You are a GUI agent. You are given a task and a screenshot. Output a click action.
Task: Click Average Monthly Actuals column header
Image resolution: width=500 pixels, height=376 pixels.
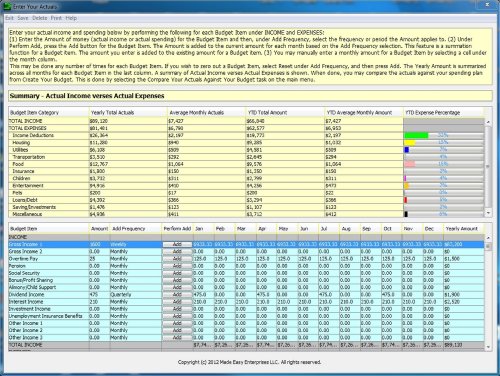coord(206,112)
